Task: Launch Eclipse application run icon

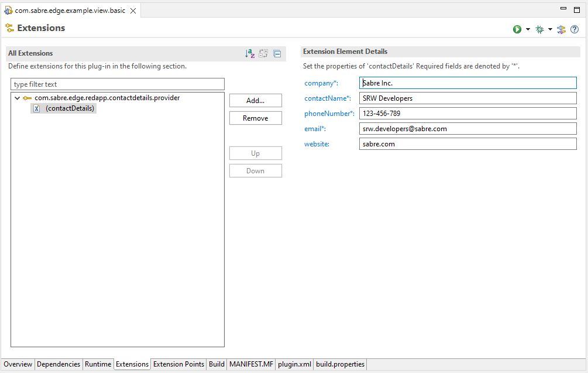Action: pyautogui.click(x=517, y=29)
